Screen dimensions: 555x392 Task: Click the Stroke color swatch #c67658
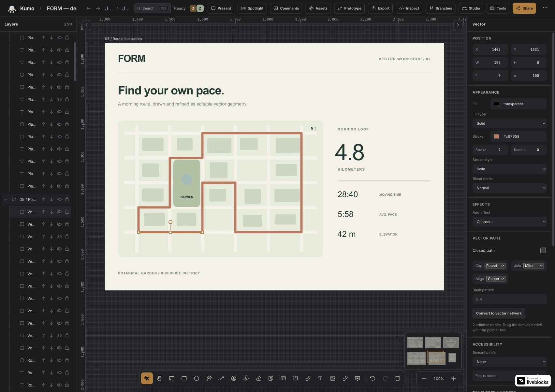click(x=496, y=136)
